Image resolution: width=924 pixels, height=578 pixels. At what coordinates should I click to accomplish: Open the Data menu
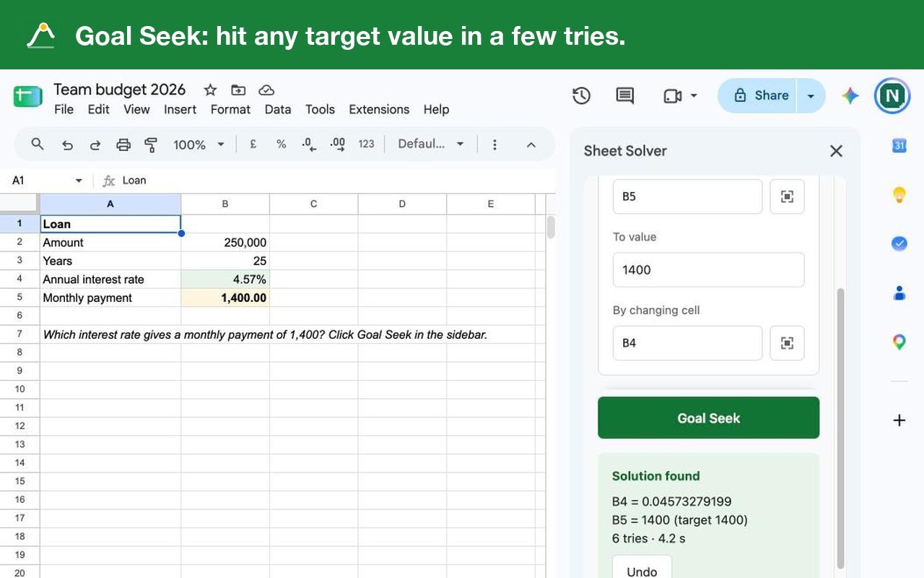pos(277,109)
